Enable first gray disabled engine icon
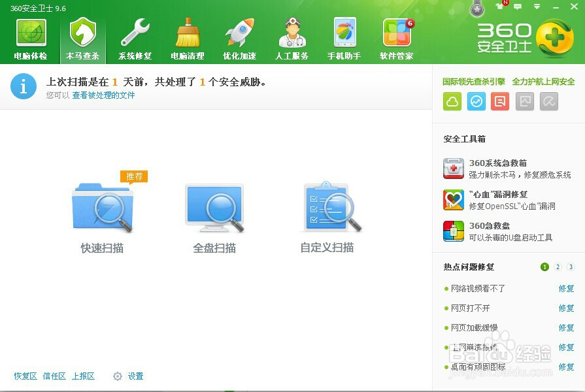Screen dimensions: 585x392 (525, 101)
